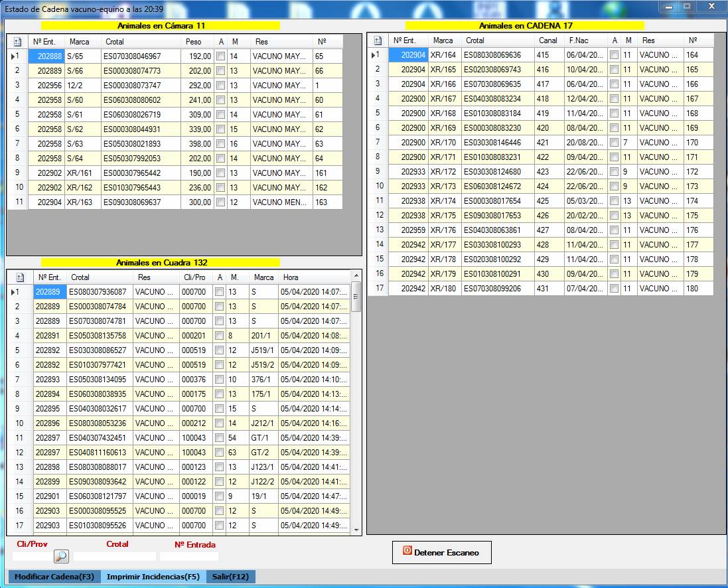
Task: Check the A box for crotal ES050308135758 in Cuadra
Action: tap(220, 336)
